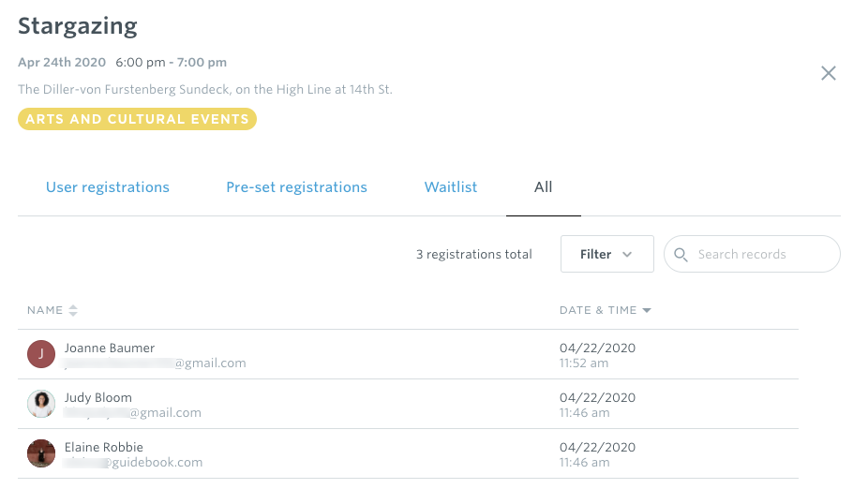The height and width of the screenshot is (504, 853).
Task: Expand the Filter chevron arrow
Action: point(627,255)
